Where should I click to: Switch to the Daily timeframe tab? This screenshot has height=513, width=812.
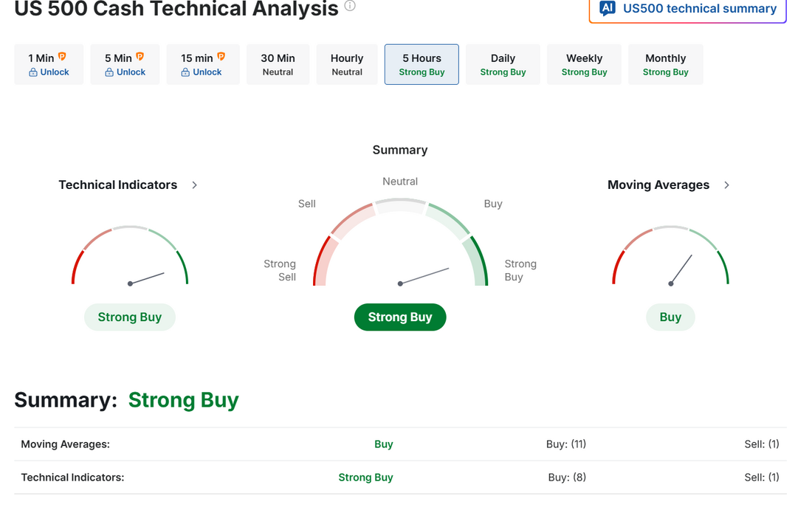pos(503,64)
